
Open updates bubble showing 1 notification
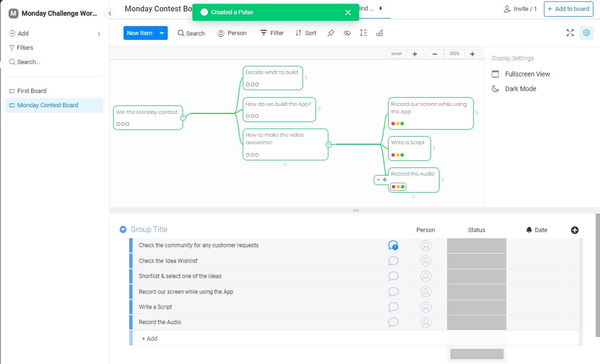(x=393, y=245)
